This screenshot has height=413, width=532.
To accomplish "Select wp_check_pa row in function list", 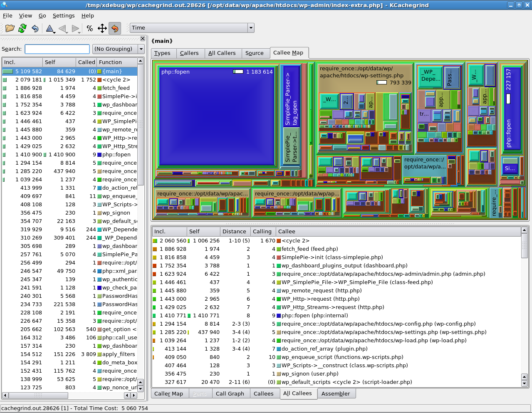I will pos(69,287).
